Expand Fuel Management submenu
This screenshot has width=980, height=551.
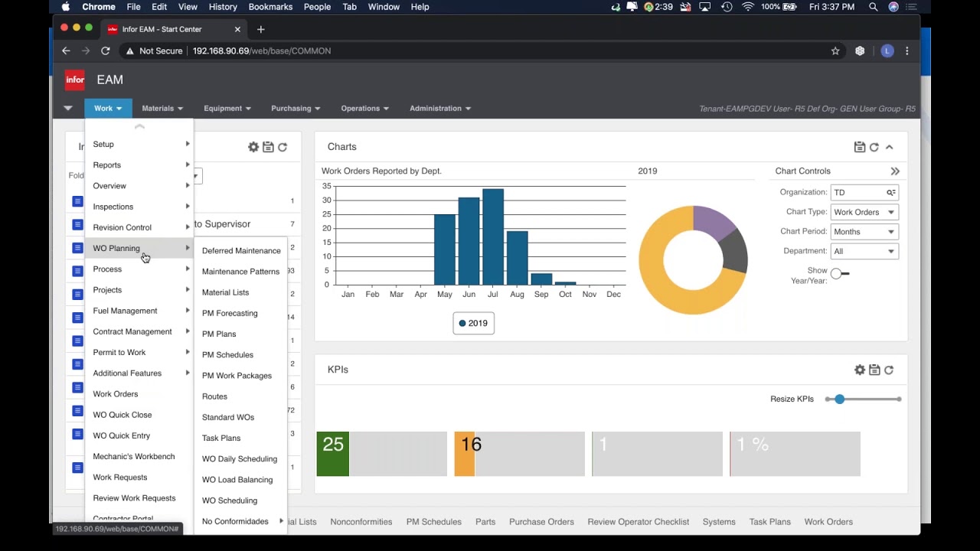[139, 311]
